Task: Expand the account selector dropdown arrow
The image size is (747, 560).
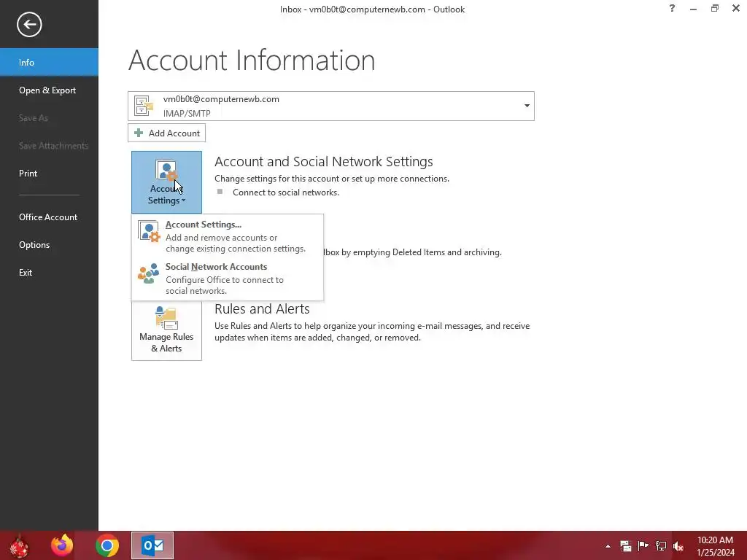Action: pyautogui.click(x=527, y=106)
